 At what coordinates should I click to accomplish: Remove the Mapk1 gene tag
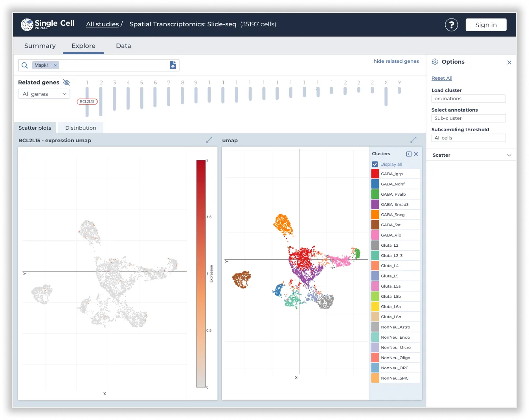(55, 65)
